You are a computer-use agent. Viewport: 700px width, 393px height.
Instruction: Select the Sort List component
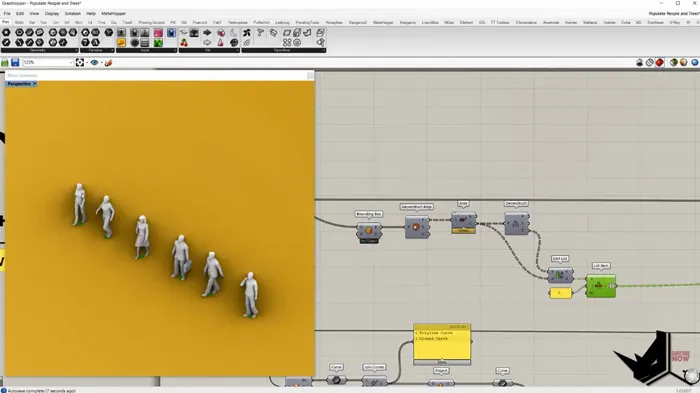(x=560, y=276)
